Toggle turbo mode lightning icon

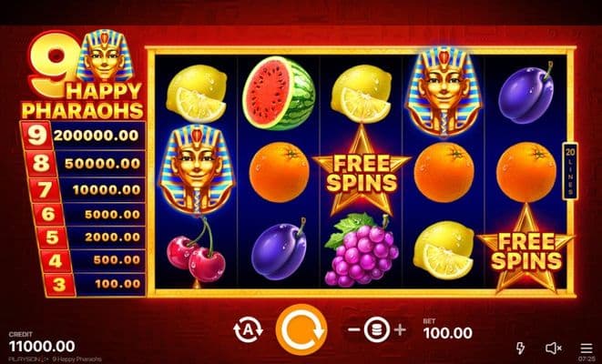[x=520, y=349]
